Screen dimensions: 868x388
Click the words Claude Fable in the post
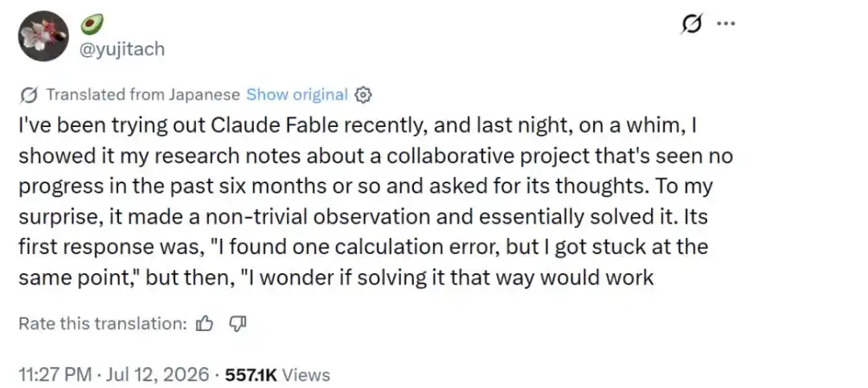pyautogui.click(x=274, y=125)
